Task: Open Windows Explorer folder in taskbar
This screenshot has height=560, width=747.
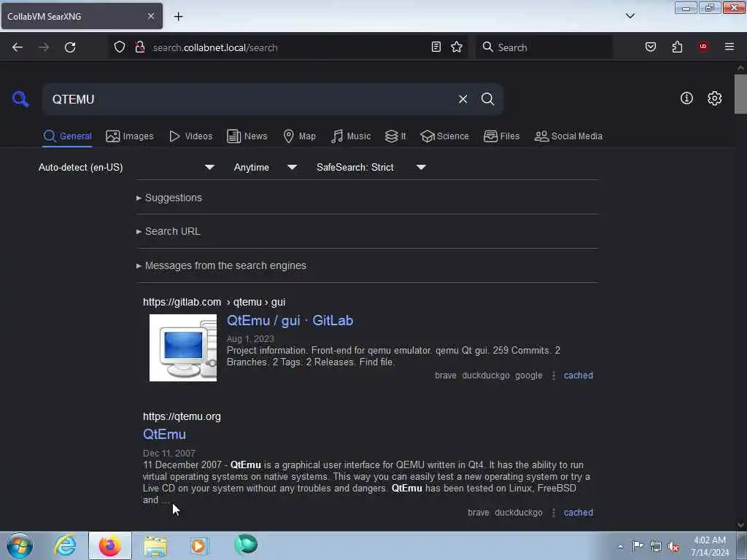Action: point(155,545)
